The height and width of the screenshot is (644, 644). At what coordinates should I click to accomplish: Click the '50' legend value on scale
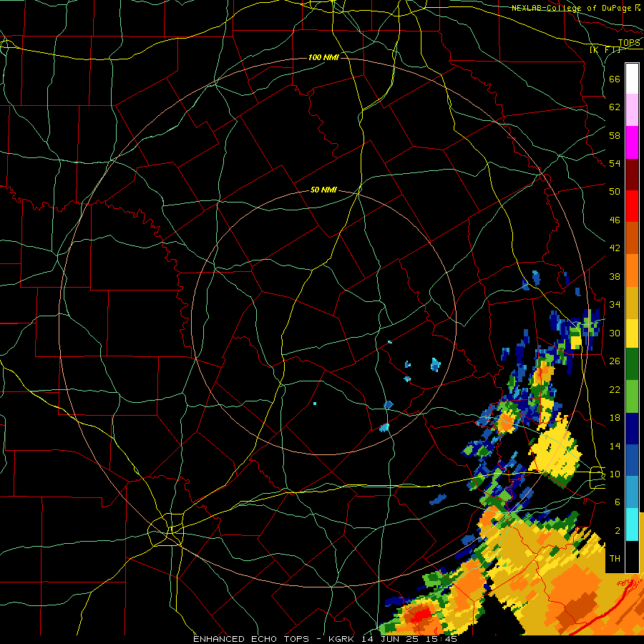coord(615,191)
